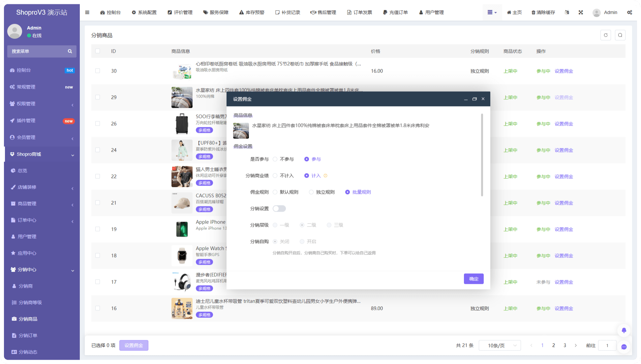Choose the 独立规则 commission rule radio
This screenshot has height=364, width=641.
(x=311, y=192)
